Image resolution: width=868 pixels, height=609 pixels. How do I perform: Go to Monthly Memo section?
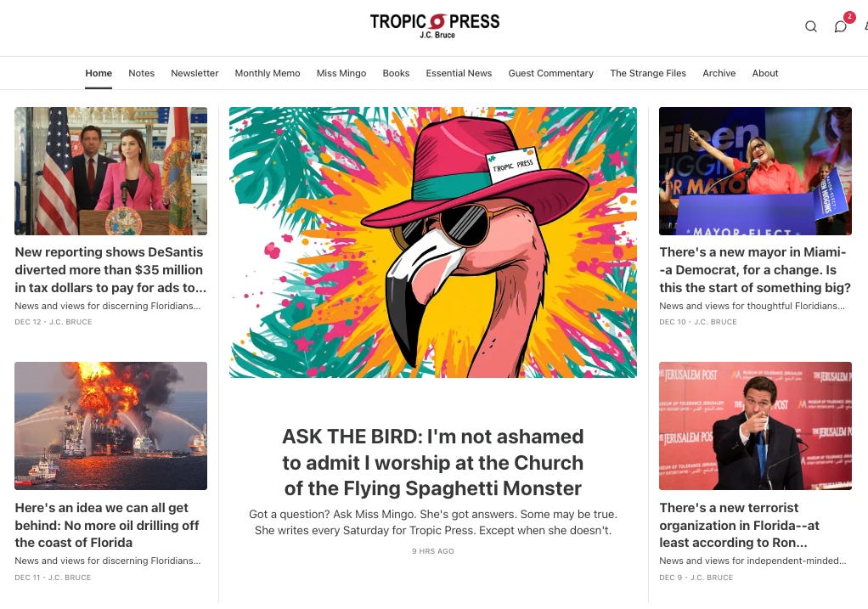point(268,73)
